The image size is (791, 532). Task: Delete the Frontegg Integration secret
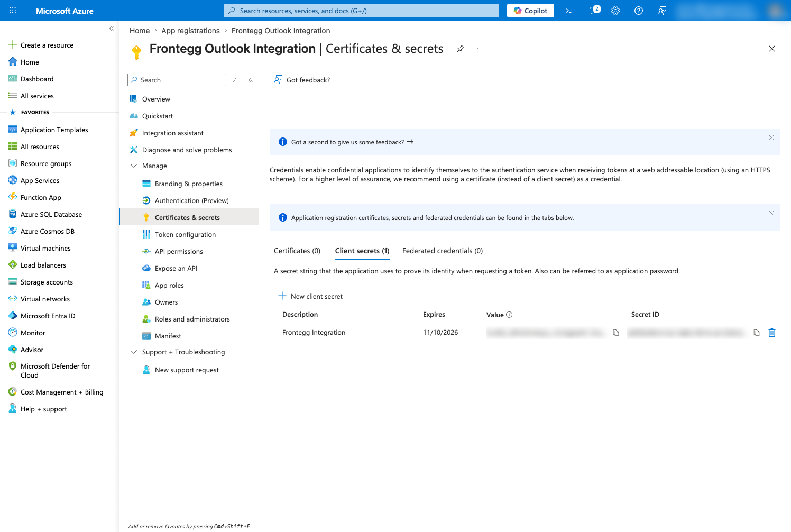click(x=772, y=333)
